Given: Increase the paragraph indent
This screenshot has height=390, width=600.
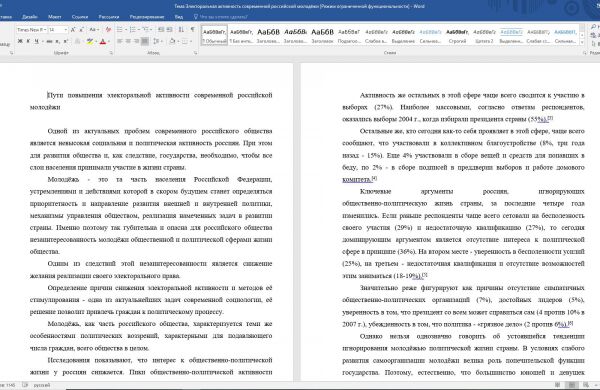Looking at the screenshot, I should (170, 29).
